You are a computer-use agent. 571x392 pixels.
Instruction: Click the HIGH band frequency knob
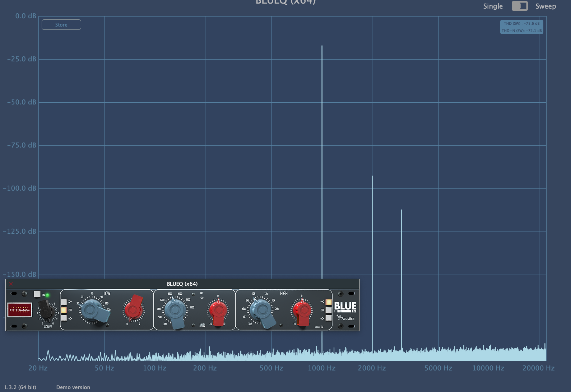(262, 311)
